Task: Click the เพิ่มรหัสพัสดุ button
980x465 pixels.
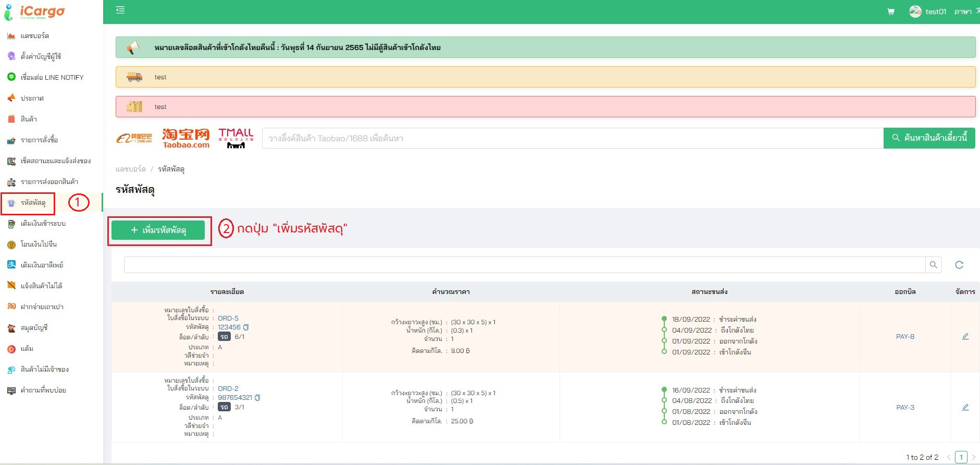Action: pos(158,230)
